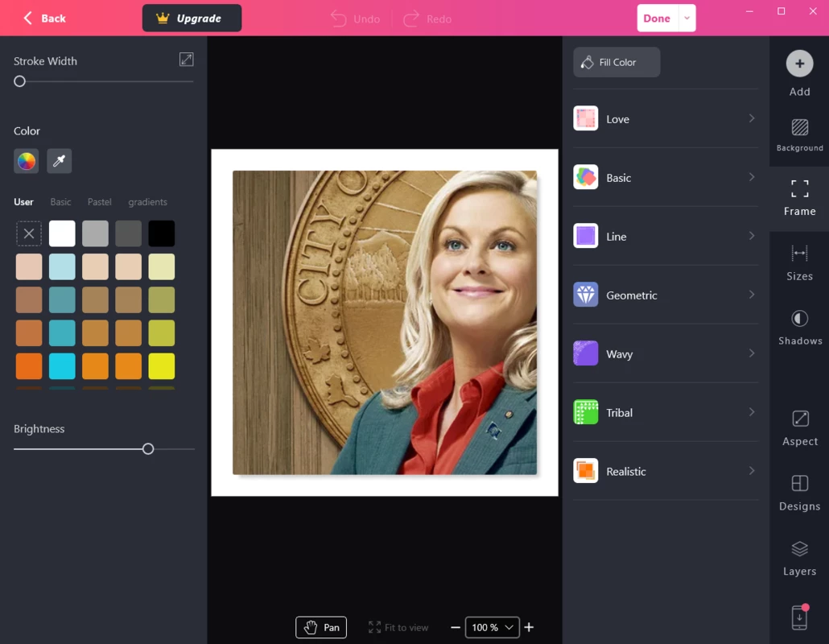This screenshot has width=829, height=644.
Task: Click the Love category label
Action: pos(617,119)
